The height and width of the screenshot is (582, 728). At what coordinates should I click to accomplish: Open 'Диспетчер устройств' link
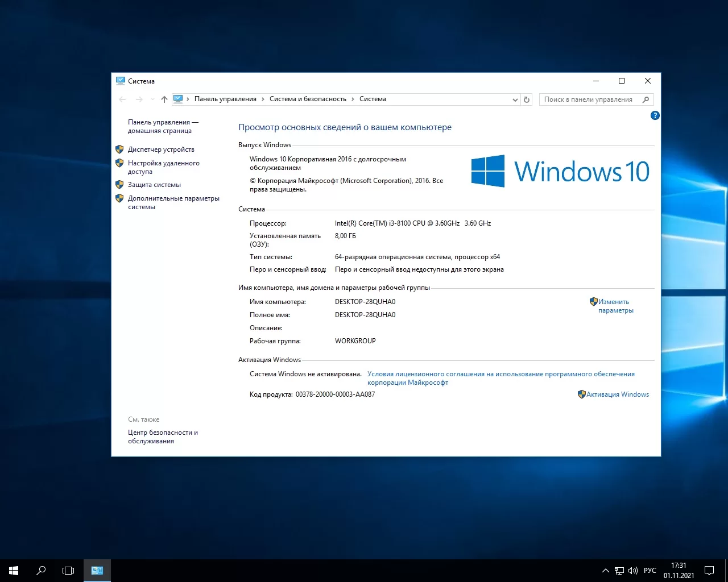(x=161, y=149)
